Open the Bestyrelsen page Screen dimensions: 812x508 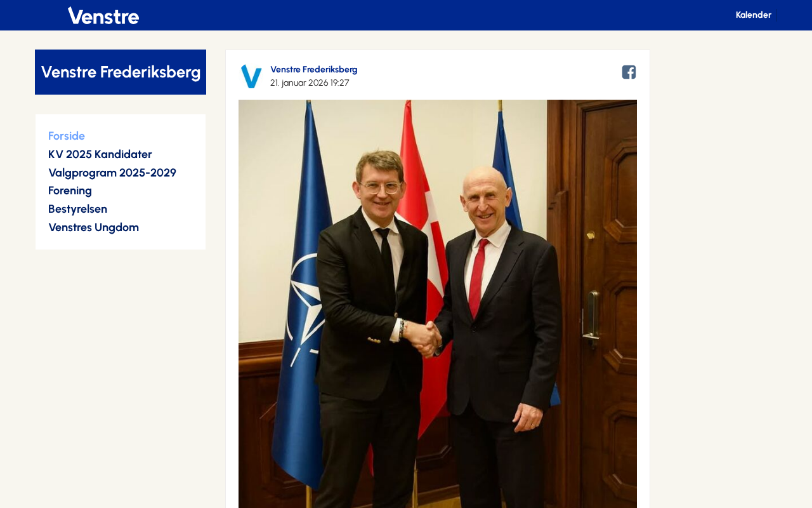coord(77,209)
